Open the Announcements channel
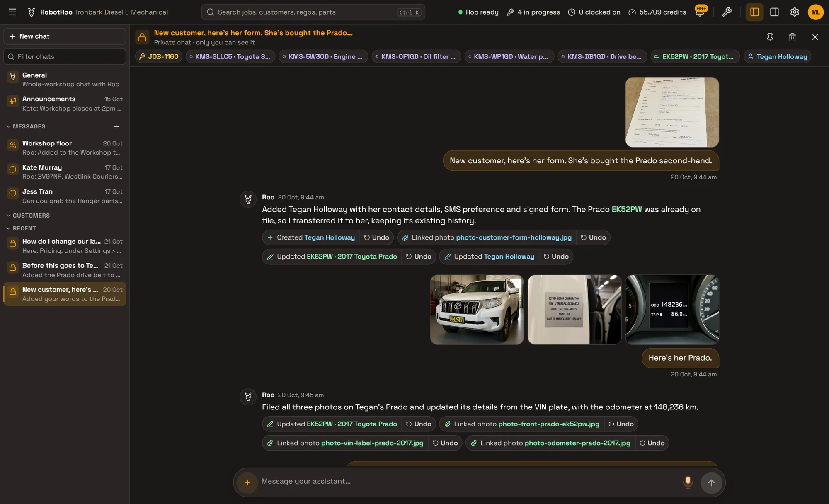This screenshot has height=504, width=829. 65,104
